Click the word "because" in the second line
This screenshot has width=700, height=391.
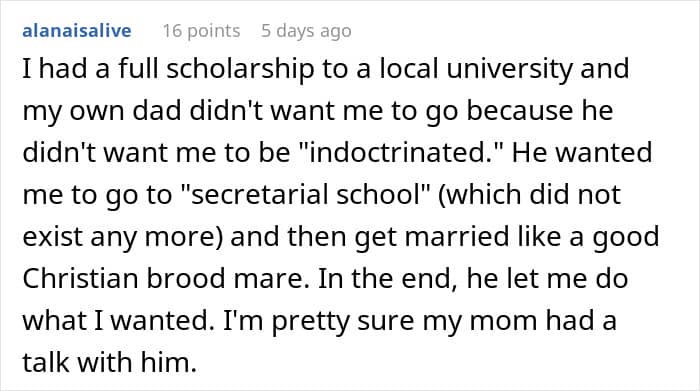point(520,111)
